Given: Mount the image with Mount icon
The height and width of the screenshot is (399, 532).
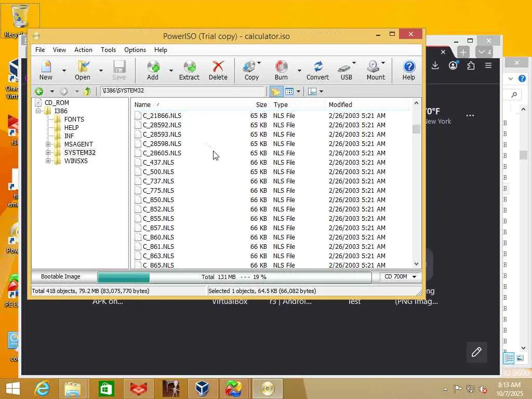Looking at the screenshot, I should (376, 70).
